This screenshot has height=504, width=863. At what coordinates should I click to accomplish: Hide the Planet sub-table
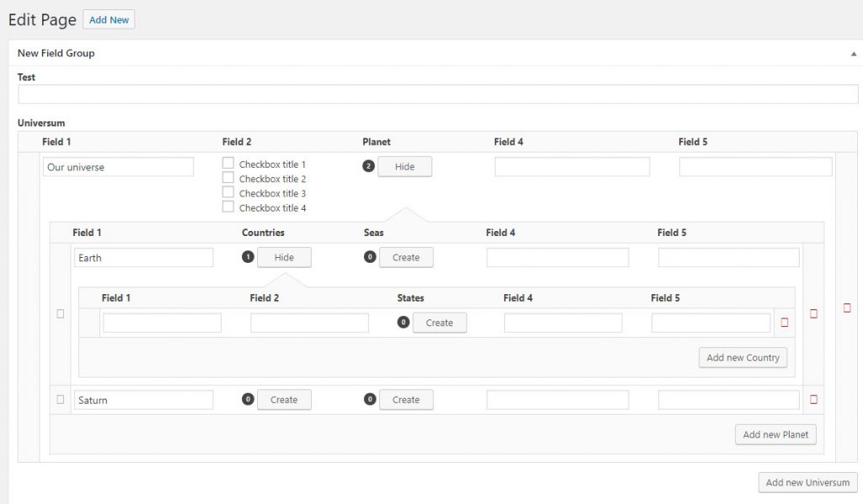(405, 167)
